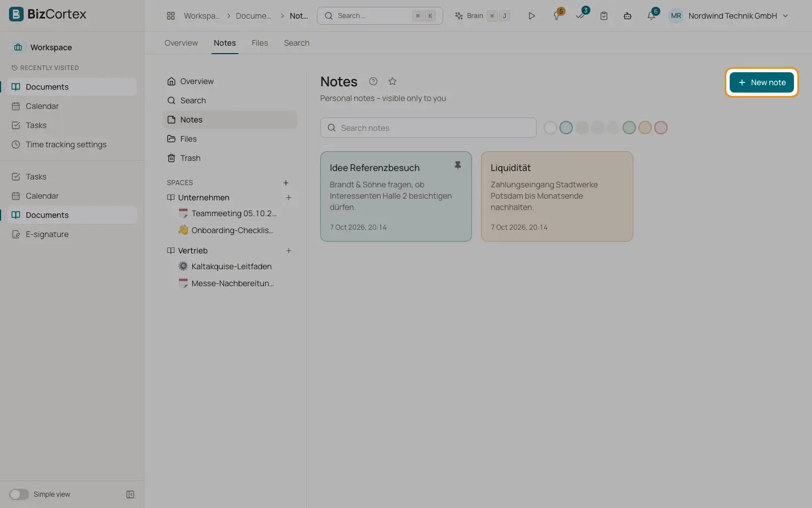Focus the Search notes field
The image size is (812, 508).
(429, 128)
